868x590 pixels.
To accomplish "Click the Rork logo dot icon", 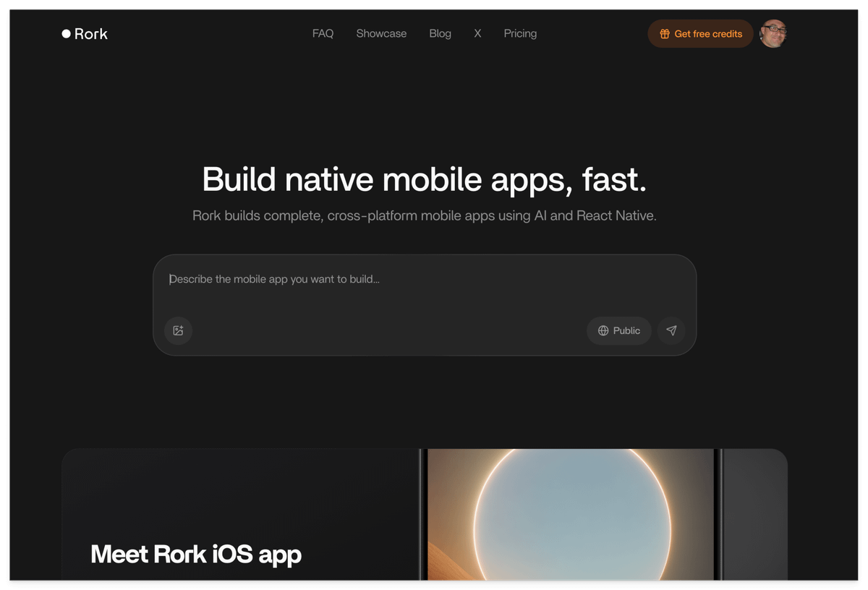I will pyautogui.click(x=67, y=33).
